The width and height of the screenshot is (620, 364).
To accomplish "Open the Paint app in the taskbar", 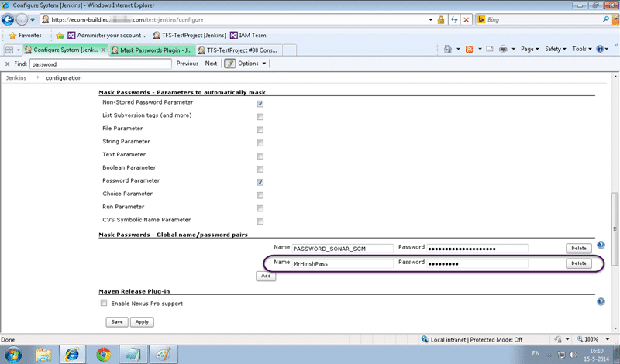I will coord(163,355).
